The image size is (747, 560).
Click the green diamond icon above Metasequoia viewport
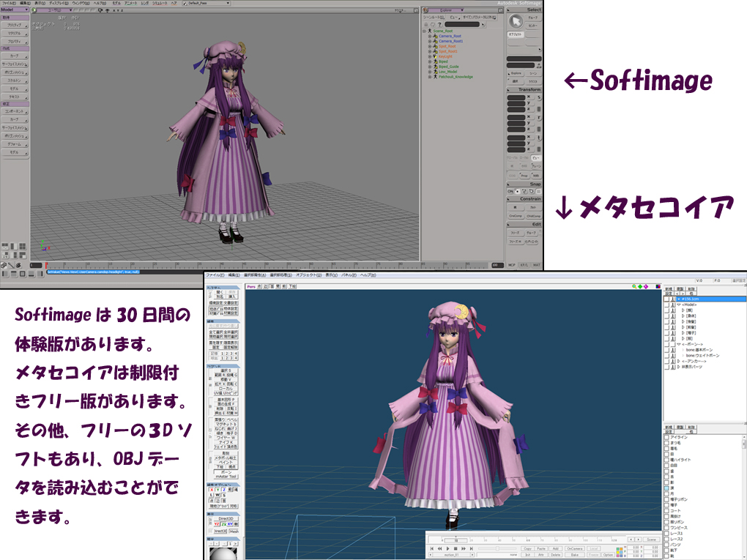click(640, 287)
